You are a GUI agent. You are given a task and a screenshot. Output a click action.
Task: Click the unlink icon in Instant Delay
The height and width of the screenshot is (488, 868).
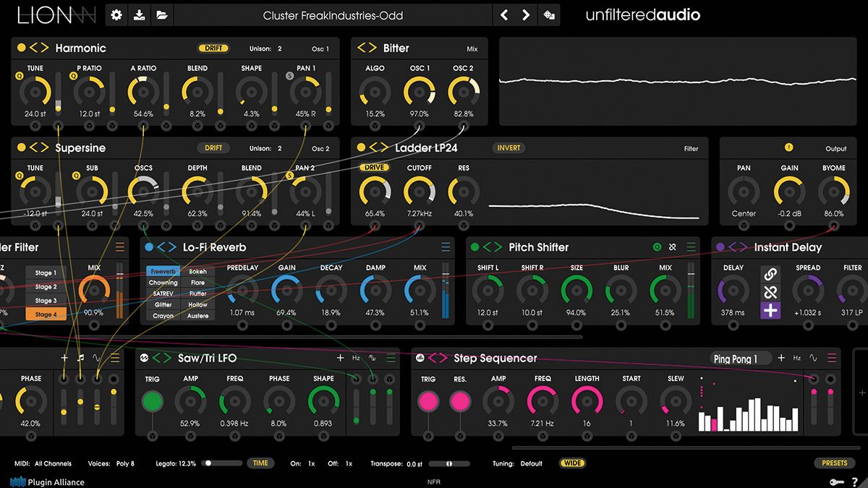[x=770, y=293]
